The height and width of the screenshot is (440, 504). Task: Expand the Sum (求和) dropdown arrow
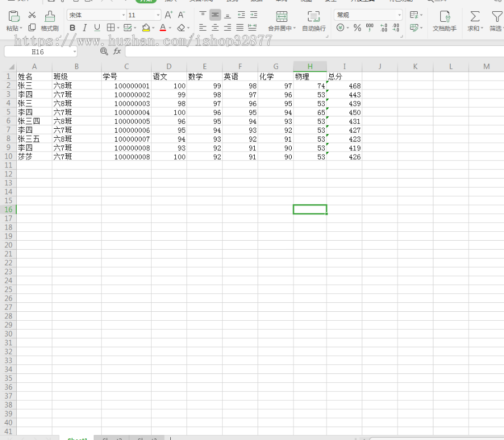(482, 29)
